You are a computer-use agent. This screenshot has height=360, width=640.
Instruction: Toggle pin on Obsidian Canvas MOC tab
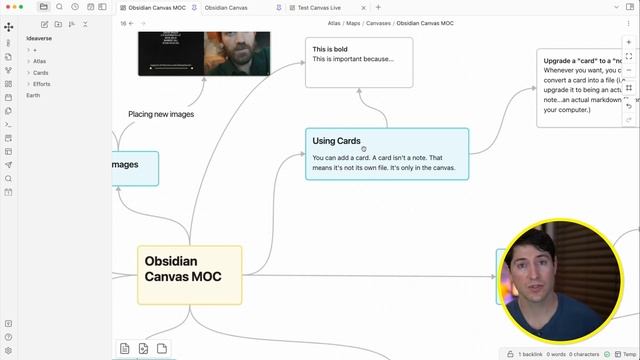(194, 7)
